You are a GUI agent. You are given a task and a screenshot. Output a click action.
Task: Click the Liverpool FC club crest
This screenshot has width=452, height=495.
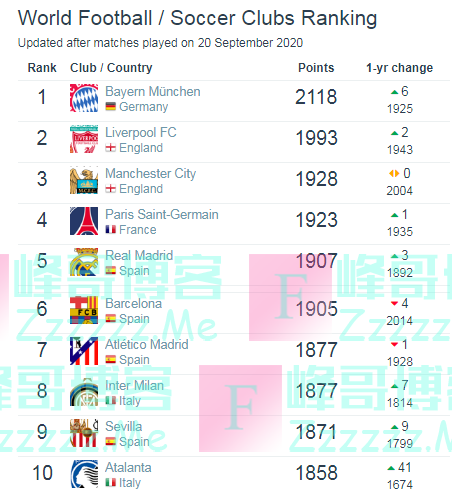(84, 139)
